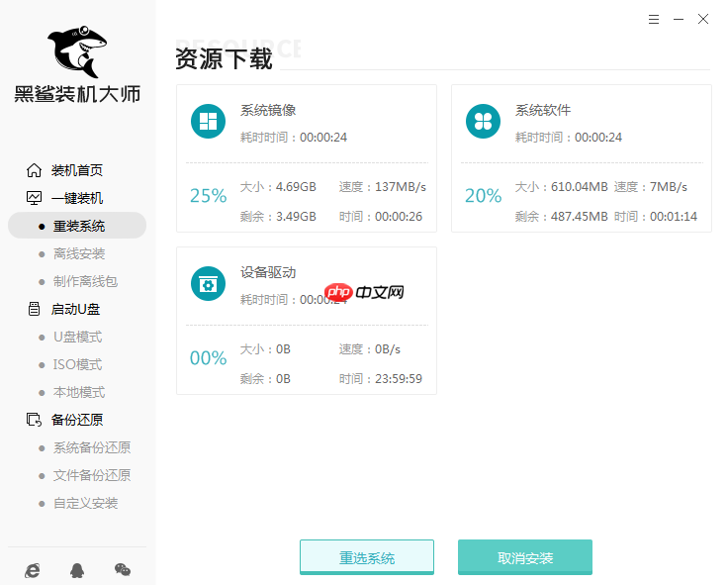728x585 pixels.
Task: Click the black shark logo icon
Action: click(77, 51)
